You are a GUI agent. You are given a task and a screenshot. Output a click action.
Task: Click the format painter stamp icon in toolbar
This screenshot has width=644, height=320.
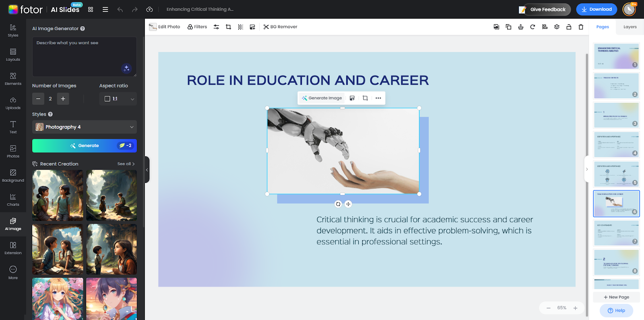pyautogui.click(x=520, y=27)
